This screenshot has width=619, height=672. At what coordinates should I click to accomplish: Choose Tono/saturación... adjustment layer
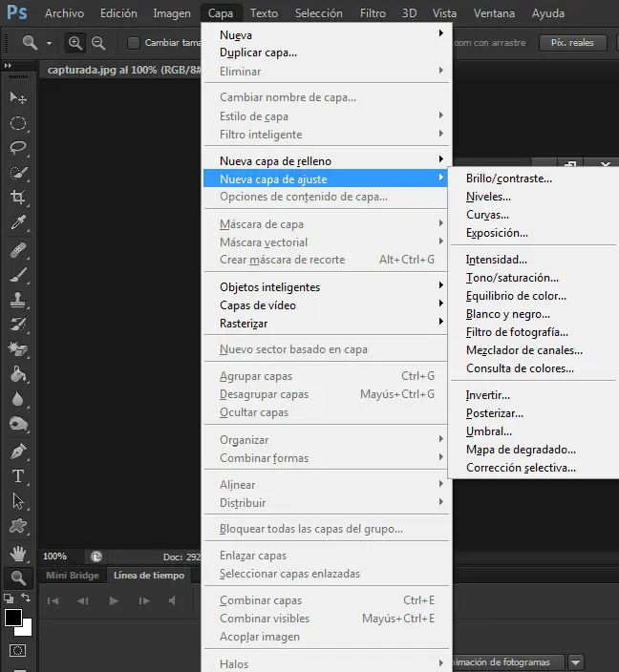pyautogui.click(x=512, y=278)
